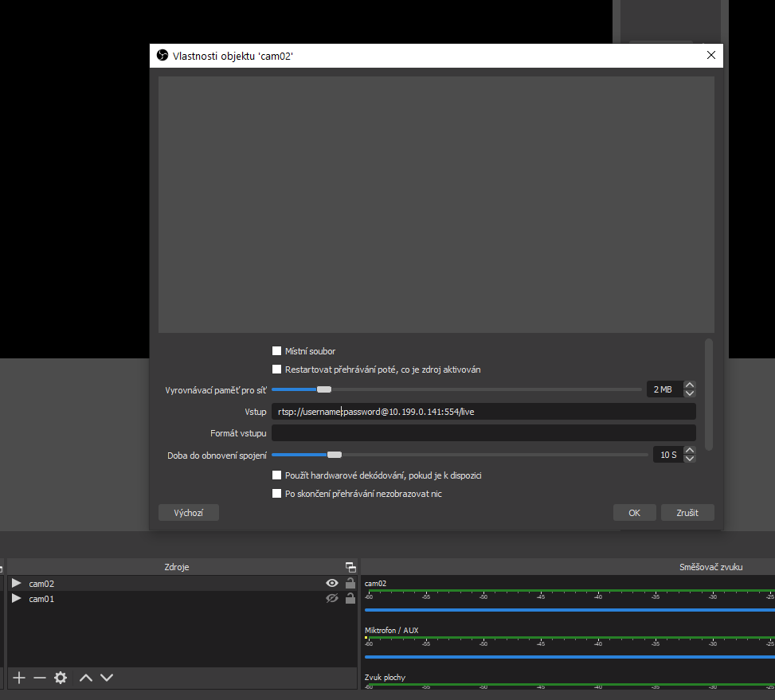This screenshot has width=775, height=700.
Task: Click the Výchozí defaults button
Action: pyautogui.click(x=189, y=513)
